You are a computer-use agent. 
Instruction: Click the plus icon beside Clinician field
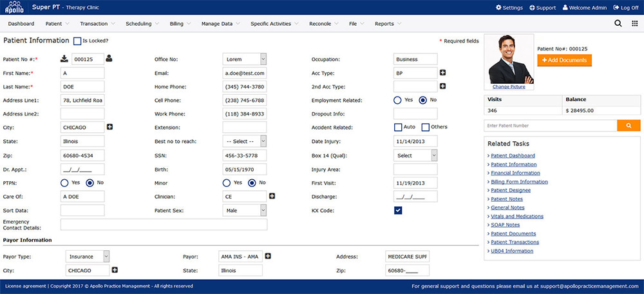coord(272,196)
